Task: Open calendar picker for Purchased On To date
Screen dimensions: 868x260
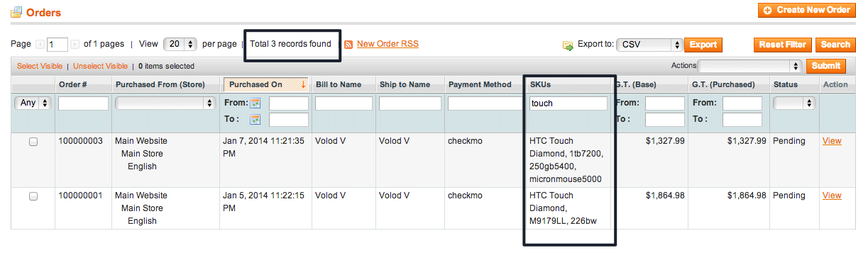Action: pos(256,119)
